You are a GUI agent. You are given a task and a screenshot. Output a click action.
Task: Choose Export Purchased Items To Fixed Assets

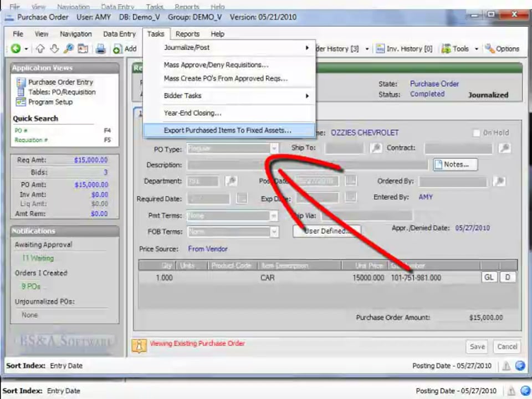(229, 130)
